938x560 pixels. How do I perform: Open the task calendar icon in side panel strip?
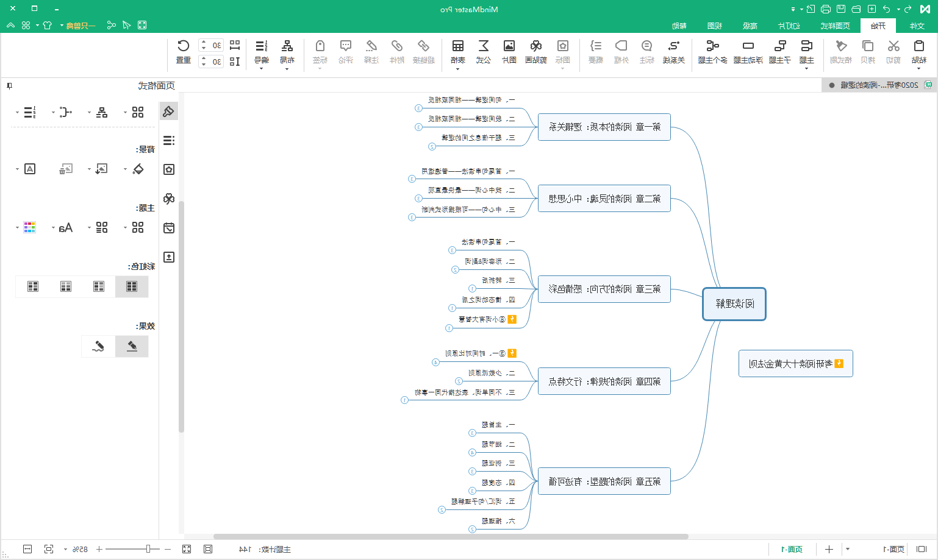(x=169, y=228)
